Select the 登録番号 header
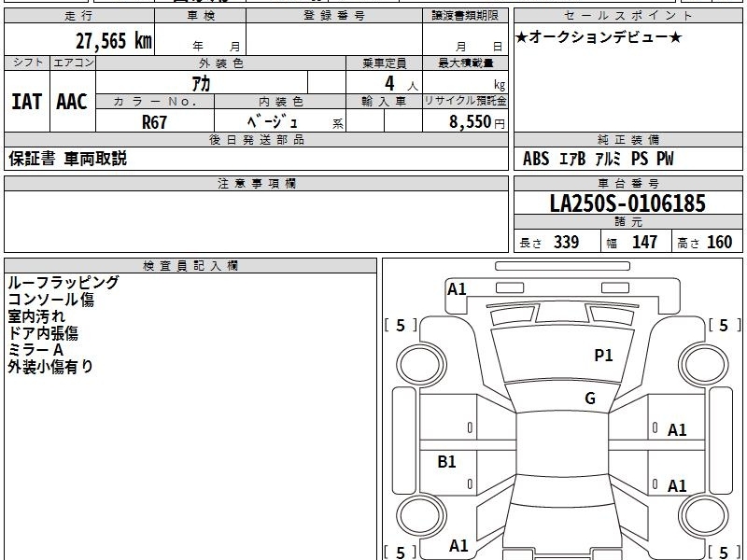The image size is (747, 560). tap(334, 16)
